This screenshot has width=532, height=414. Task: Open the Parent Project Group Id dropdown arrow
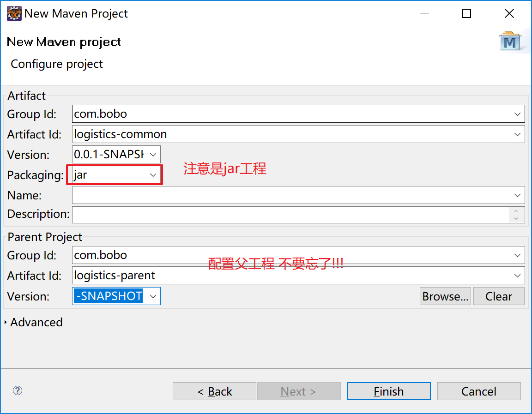(x=517, y=255)
